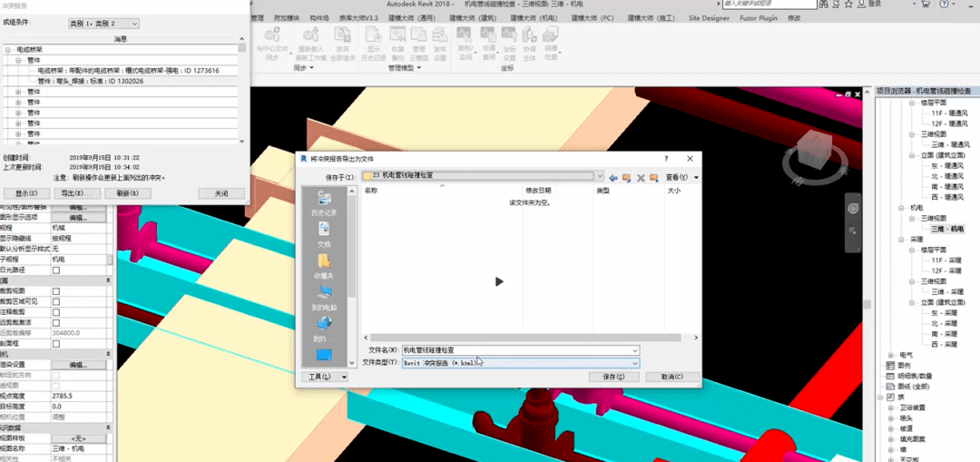Screen dimensions: 980x462
Task: Open the 构件坞 ribbon tab
Action: 319,18
